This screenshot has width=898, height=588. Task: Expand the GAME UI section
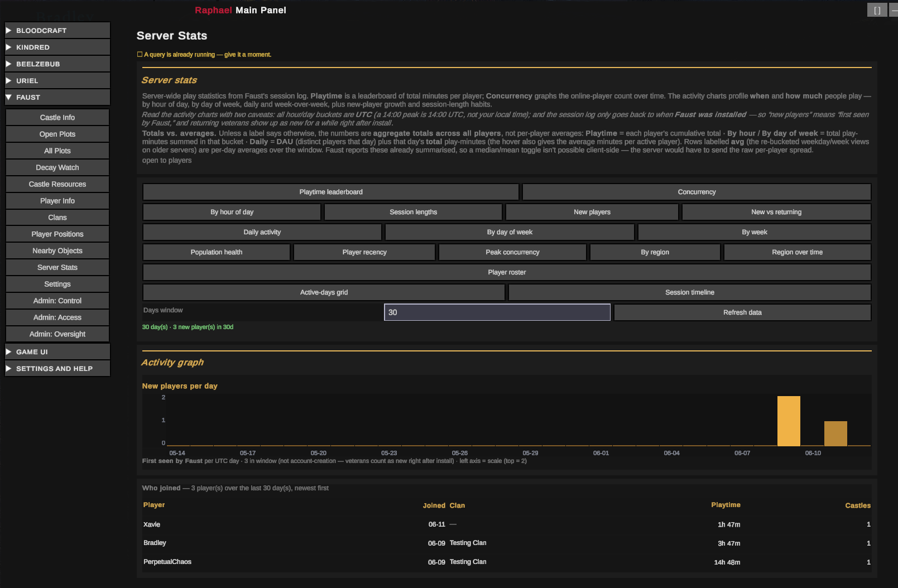point(57,351)
